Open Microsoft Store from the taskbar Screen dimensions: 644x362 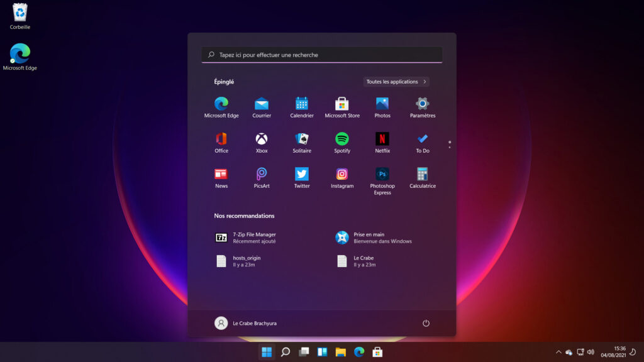377,352
